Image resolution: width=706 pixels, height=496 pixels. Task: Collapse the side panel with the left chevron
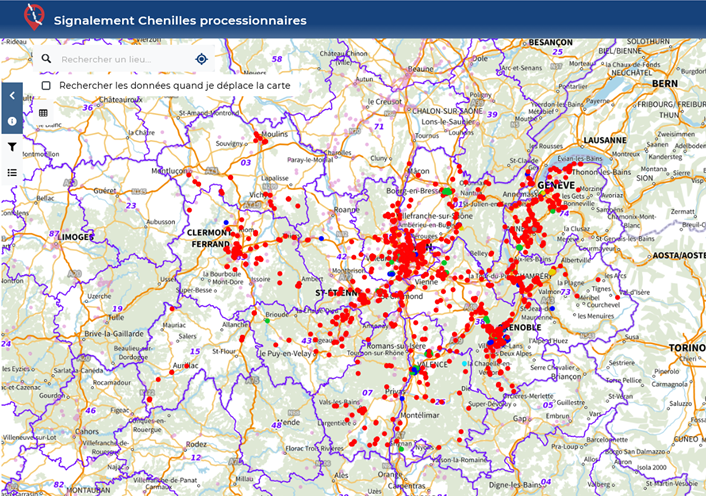(x=12, y=95)
